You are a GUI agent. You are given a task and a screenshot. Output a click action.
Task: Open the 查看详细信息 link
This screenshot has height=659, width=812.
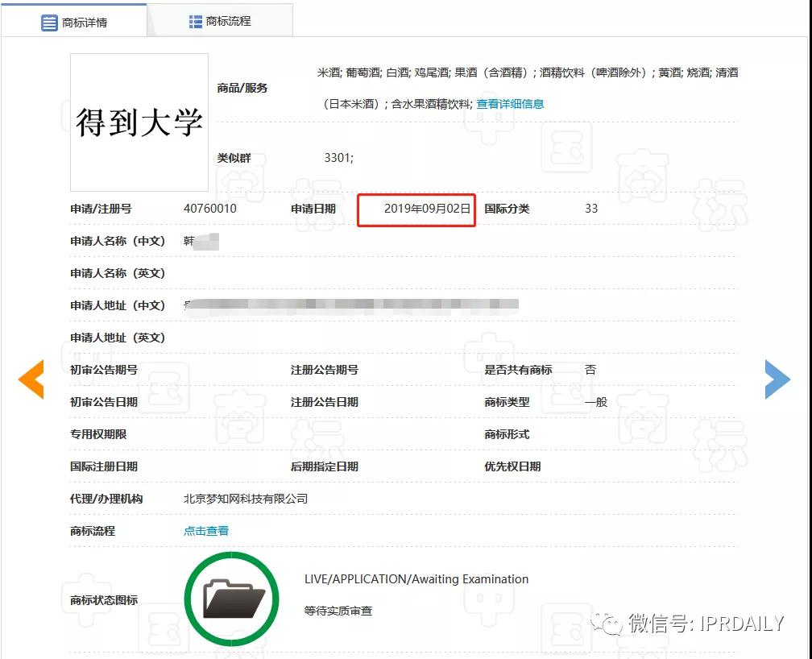click(510, 104)
